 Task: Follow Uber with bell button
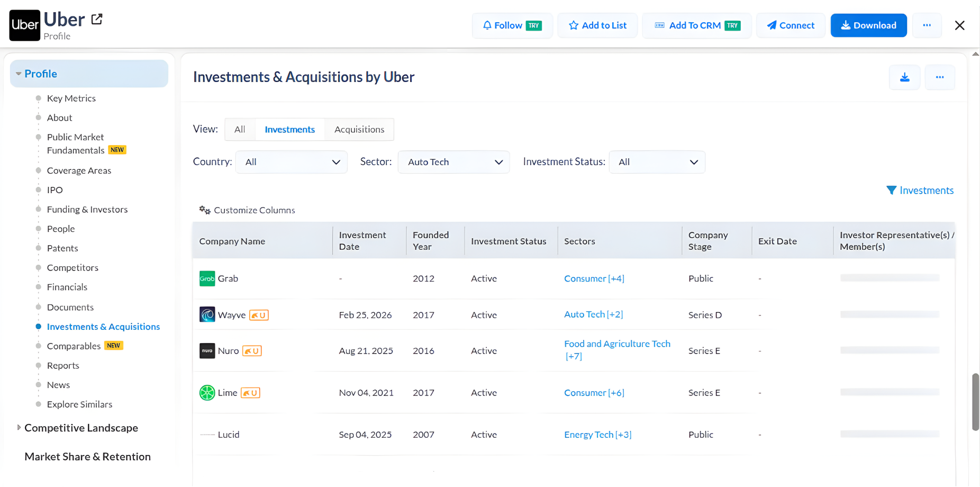click(512, 25)
